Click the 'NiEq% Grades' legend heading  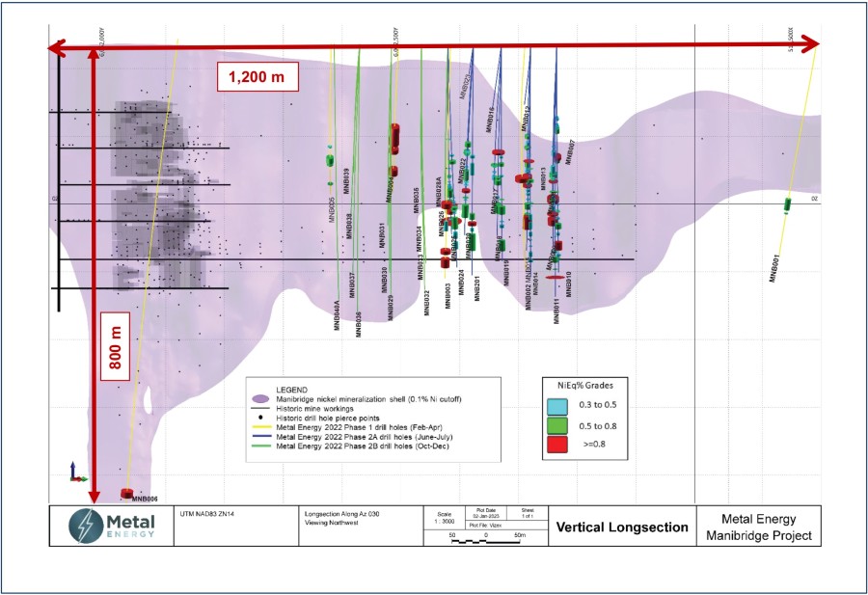585,386
